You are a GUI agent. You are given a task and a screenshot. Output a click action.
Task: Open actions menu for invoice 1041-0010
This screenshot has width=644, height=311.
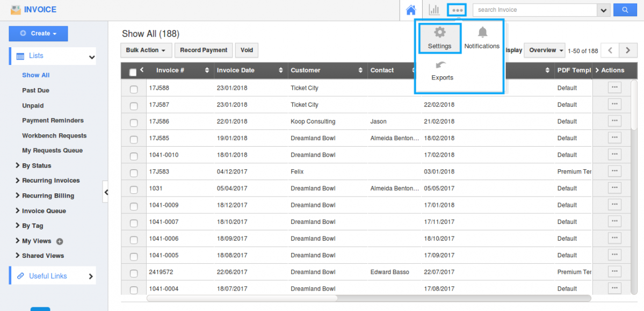[x=614, y=155]
